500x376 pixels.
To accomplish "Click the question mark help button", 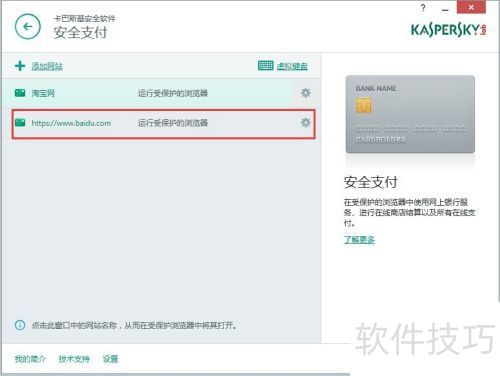I will tap(423, 8).
